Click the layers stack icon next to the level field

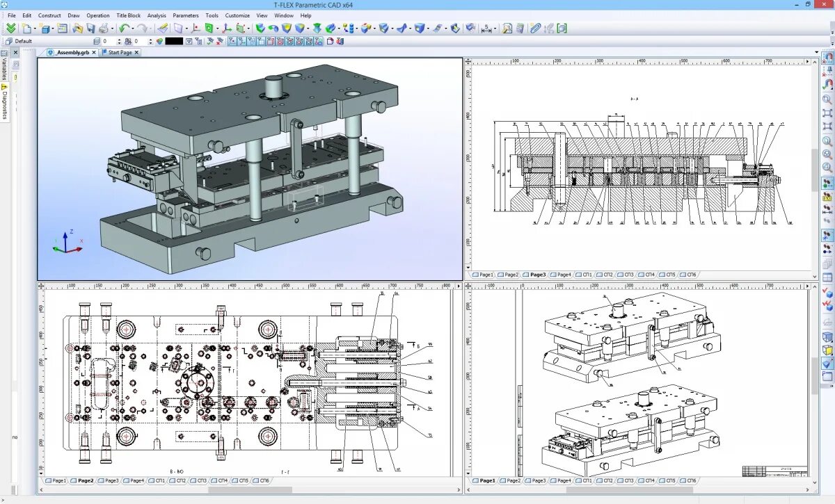click(96, 41)
